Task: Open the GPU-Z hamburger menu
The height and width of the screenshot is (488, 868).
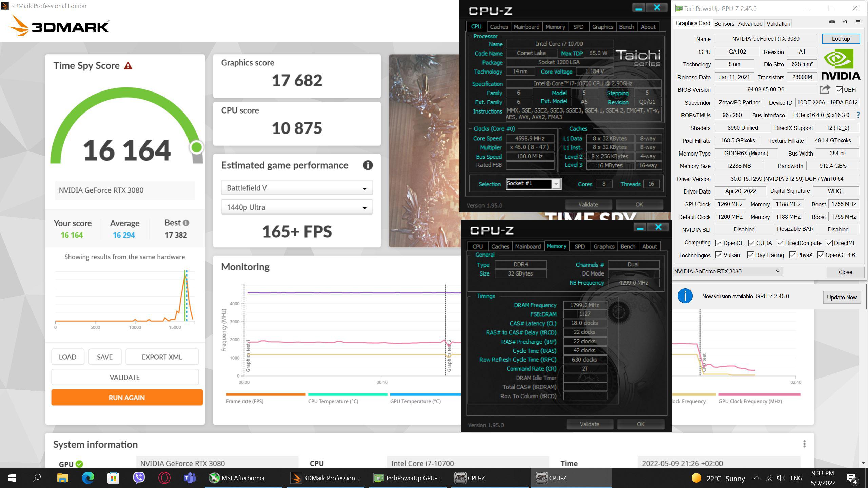Action: coord(858,22)
